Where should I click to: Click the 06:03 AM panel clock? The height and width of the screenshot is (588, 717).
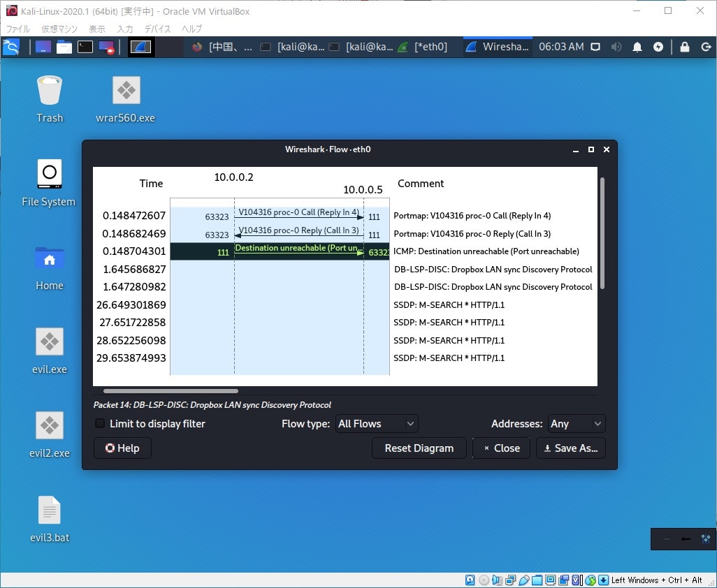click(561, 47)
